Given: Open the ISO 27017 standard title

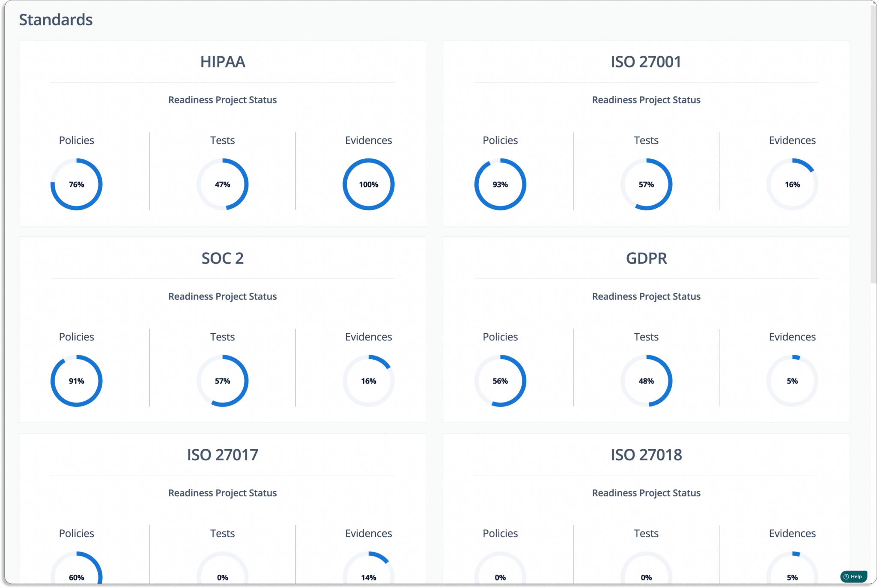Looking at the screenshot, I should (223, 455).
